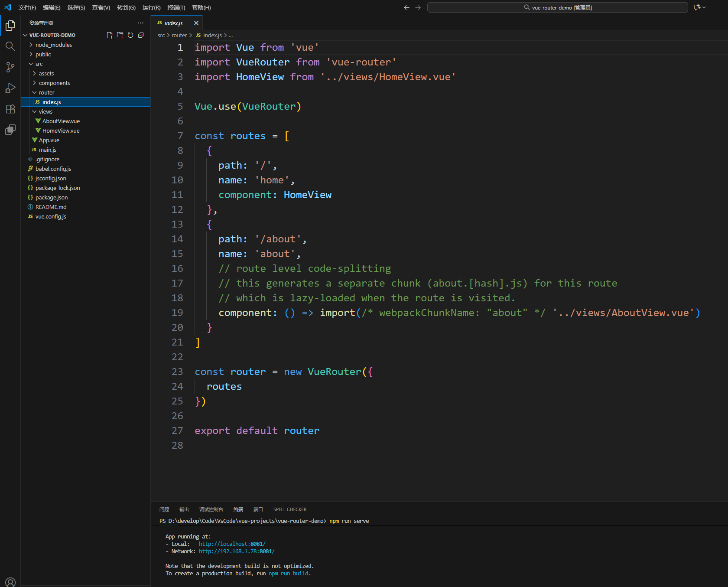Click the AboutView.vue Vue file icon

click(38, 121)
